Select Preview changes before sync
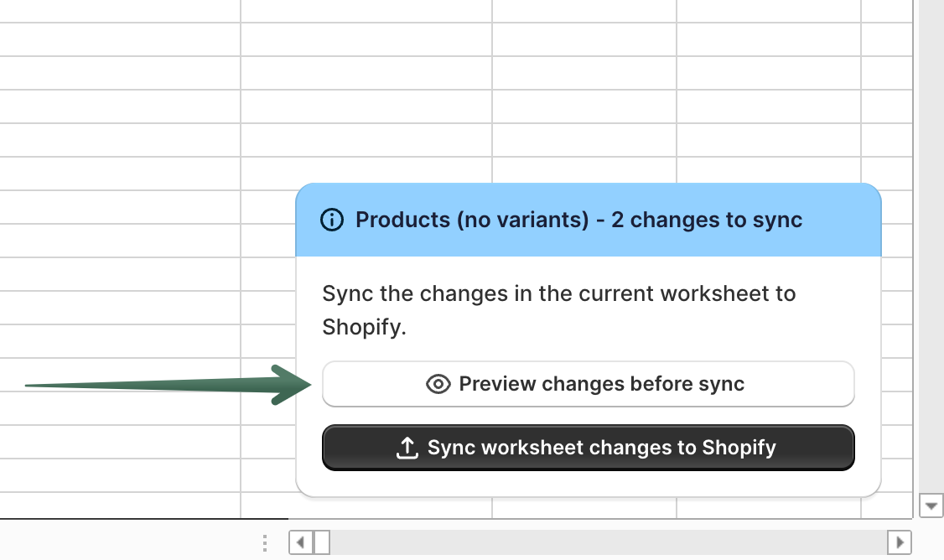 (x=588, y=383)
